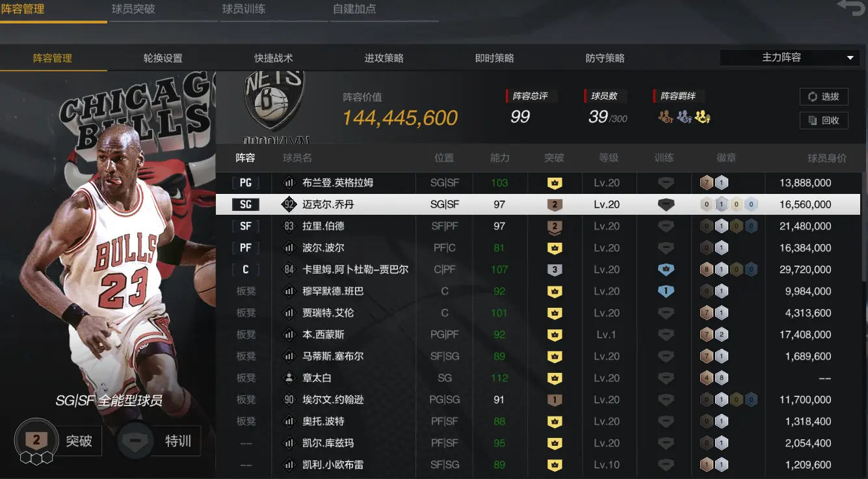
Task: Click the gold crown breakthrough badge for 波尔.波尔
Action: pos(554,248)
